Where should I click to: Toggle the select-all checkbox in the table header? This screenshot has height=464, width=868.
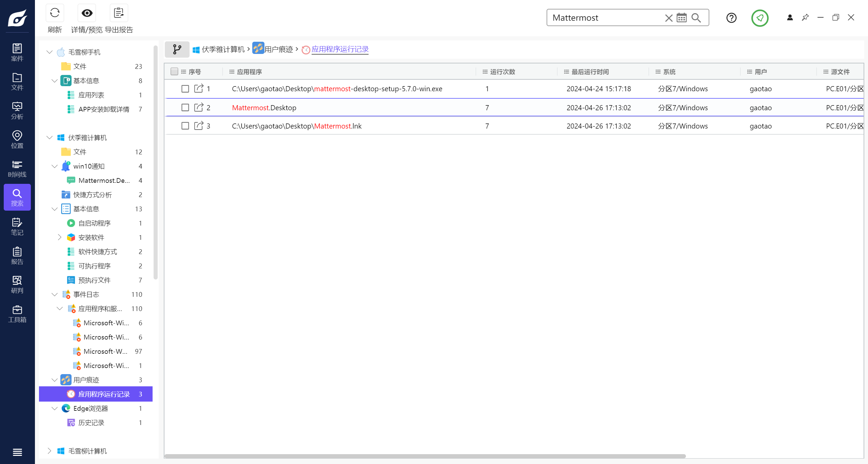click(x=174, y=72)
